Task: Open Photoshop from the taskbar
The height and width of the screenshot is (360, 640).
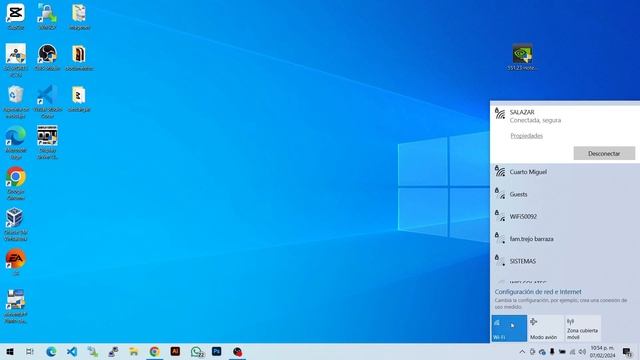Action: (x=216, y=351)
